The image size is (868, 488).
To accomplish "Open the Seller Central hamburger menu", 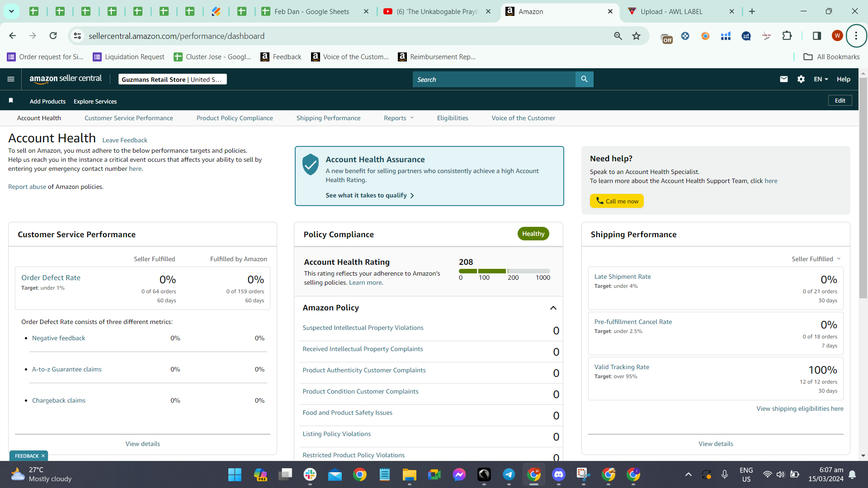I will (11, 79).
